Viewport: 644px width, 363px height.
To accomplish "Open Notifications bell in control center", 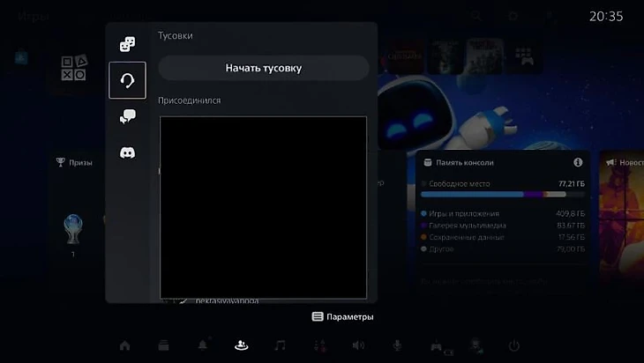I will point(203,345).
